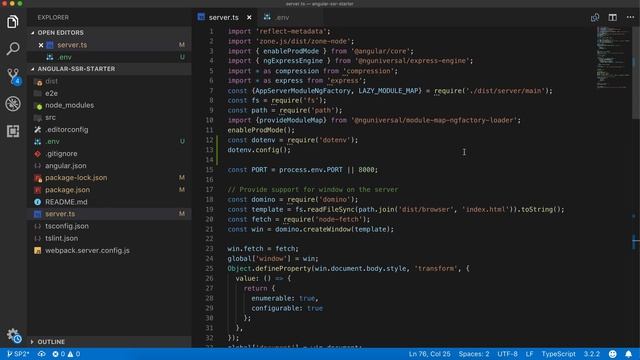Click the 'enableProdMode();' code line
Viewport: 640px width, 360px height.
261,130
